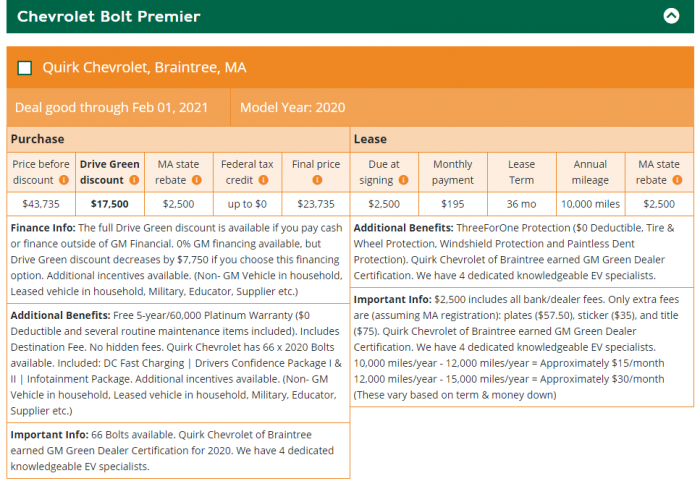Open the Drive Green discount info icon
The width and height of the screenshot is (700, 481).
(132, 181)
